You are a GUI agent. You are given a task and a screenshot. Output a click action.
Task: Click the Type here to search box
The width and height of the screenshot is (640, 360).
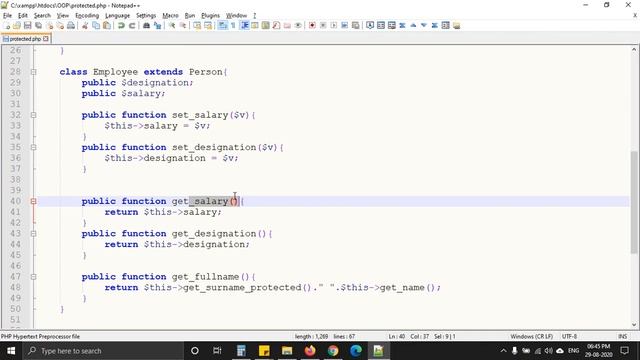coord(104,351)
